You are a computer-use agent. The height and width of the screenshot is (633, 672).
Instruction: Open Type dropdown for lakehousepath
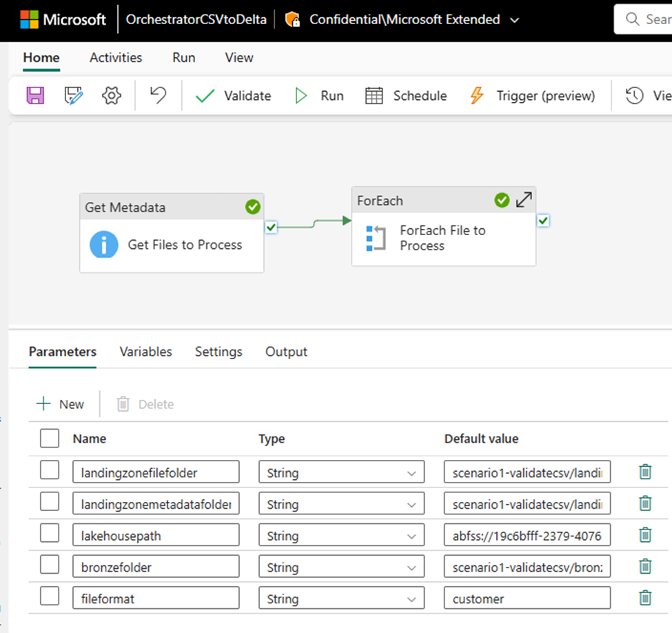pos(342,535)
